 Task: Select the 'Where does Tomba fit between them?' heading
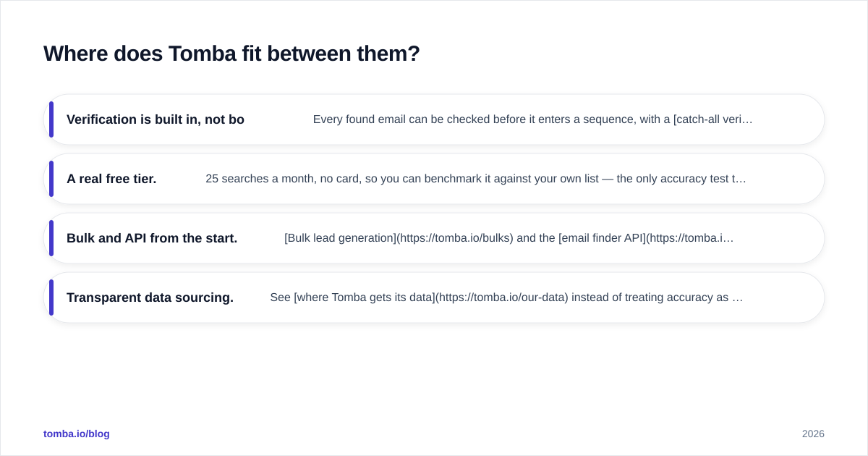(x=231, y=54)
